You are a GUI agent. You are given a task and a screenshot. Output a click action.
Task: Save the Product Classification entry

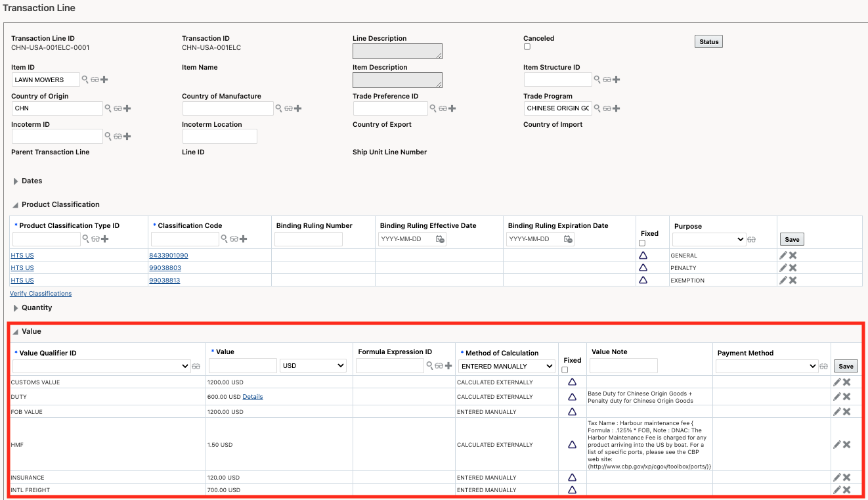(792, 239)
